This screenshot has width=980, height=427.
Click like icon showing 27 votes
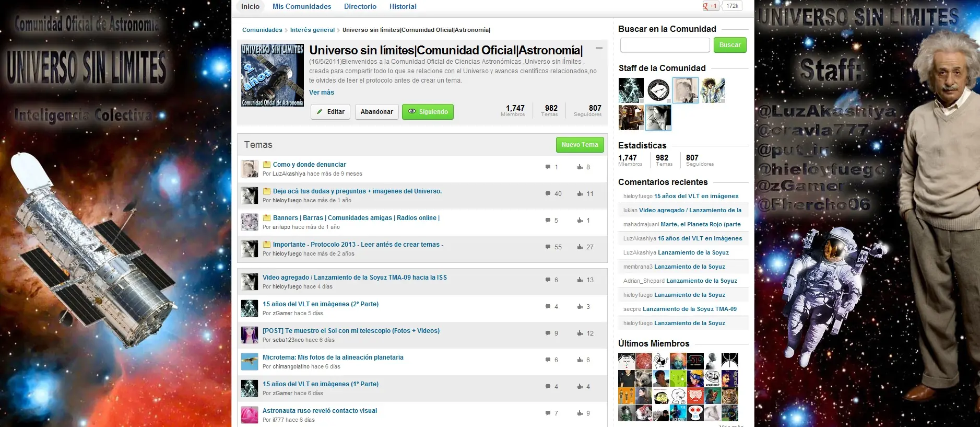click(x=580, y=247)
